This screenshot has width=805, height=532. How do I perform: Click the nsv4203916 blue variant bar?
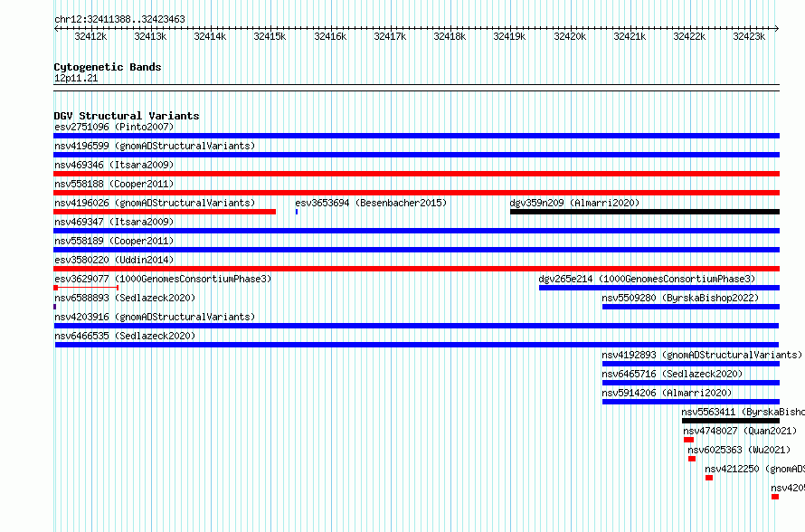coord(416,326)
